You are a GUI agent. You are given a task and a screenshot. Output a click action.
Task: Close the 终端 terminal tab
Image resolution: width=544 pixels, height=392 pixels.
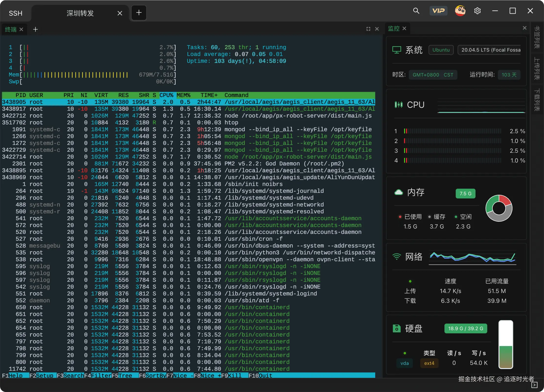[21, 29]
